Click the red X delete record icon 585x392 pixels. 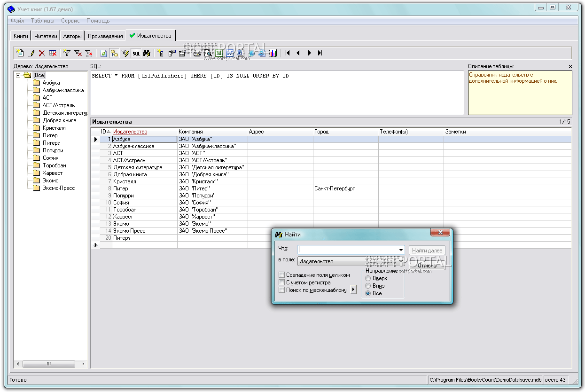(42, 53)
